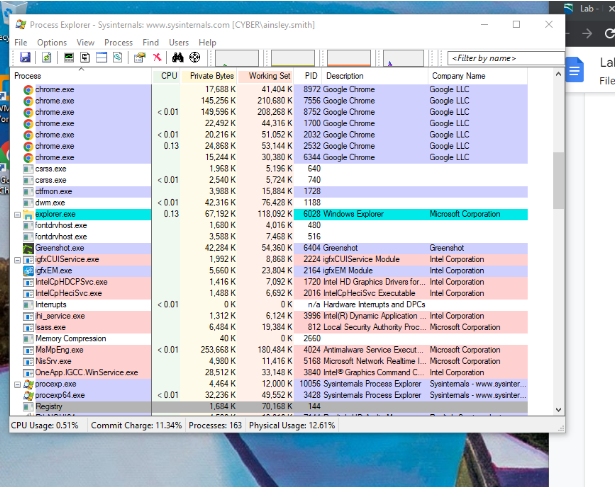Click the MsMpEng.exe process icon
Viewport: 615px width, 487px height.
pyautogui.click(x=28, y=350)
